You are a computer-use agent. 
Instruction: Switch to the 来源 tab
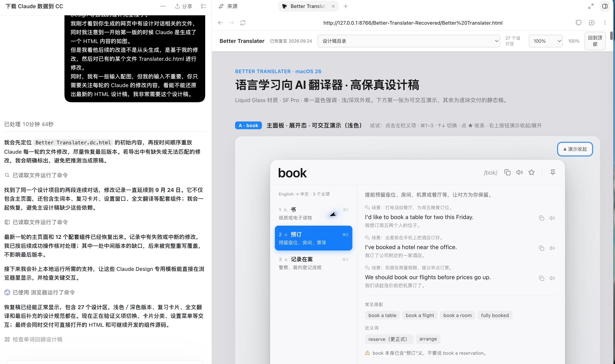[x=228, y=6]
